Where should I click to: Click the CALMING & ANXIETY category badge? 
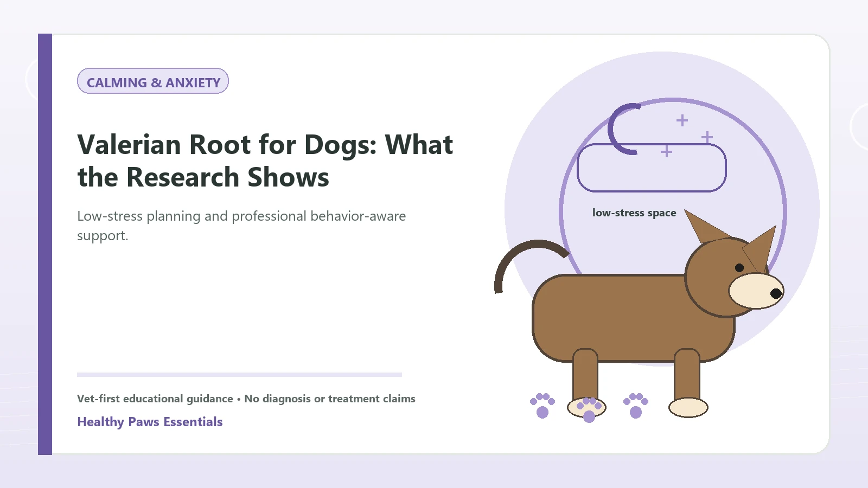153,81
